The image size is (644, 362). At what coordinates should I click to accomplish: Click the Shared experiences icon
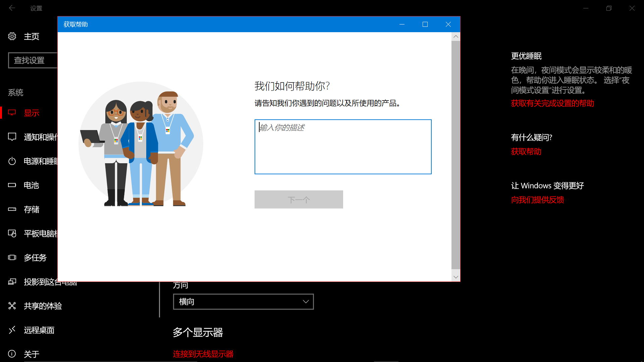tap(12, 306)
